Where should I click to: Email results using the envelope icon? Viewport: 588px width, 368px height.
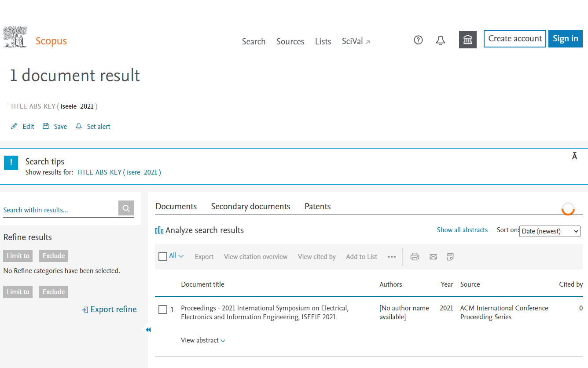[433, 257]
